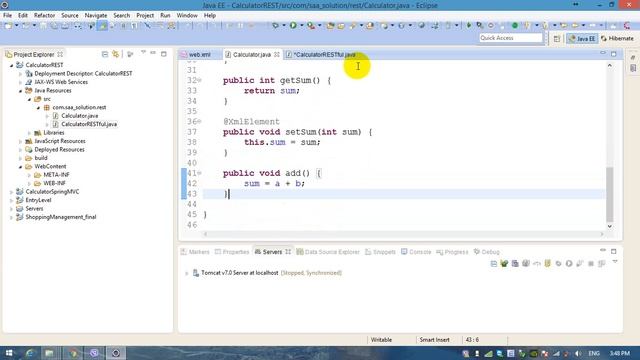Image resolution: width=640 pixels, height=360 pixels.
Task: Collapse the Java Resources node
Action: [20, 91]
